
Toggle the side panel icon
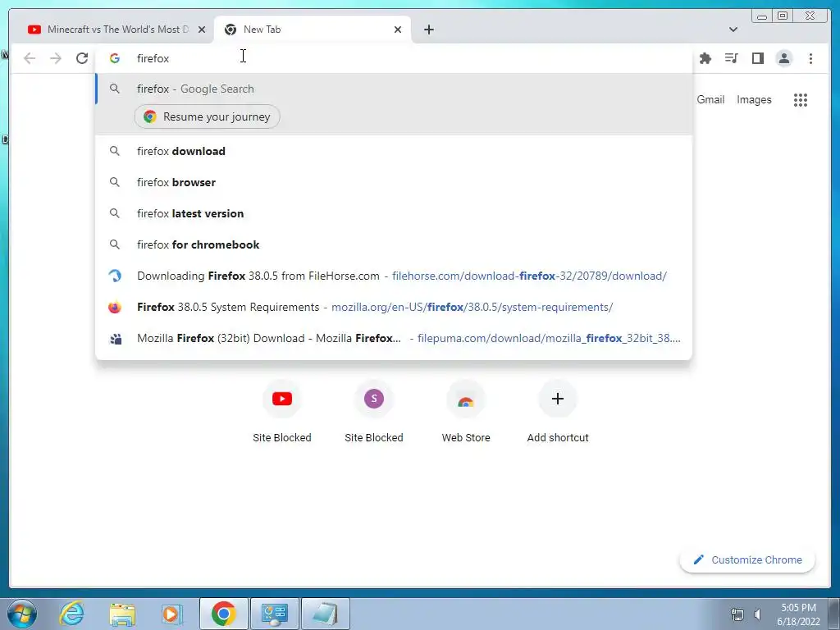(x=757, y=58)
